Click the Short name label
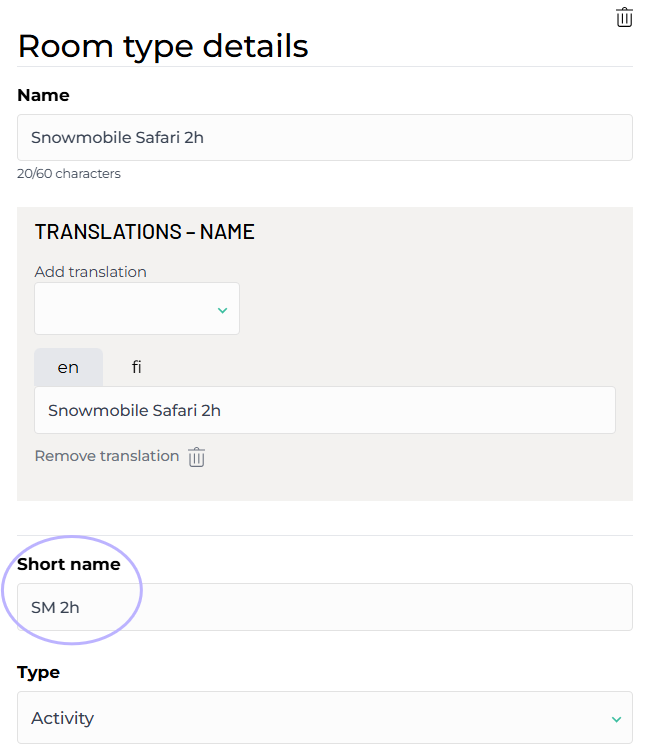 click(x=68, y=564)
